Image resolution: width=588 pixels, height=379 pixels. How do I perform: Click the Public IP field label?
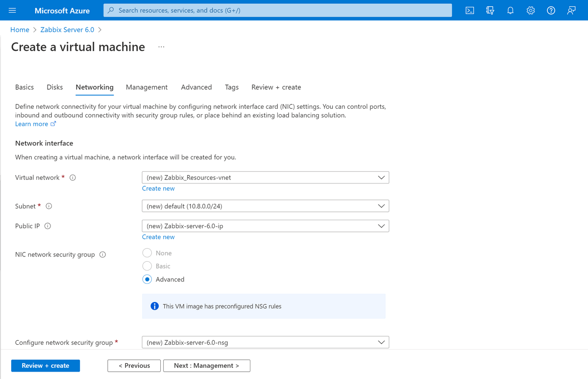click(x=27, y=226)
